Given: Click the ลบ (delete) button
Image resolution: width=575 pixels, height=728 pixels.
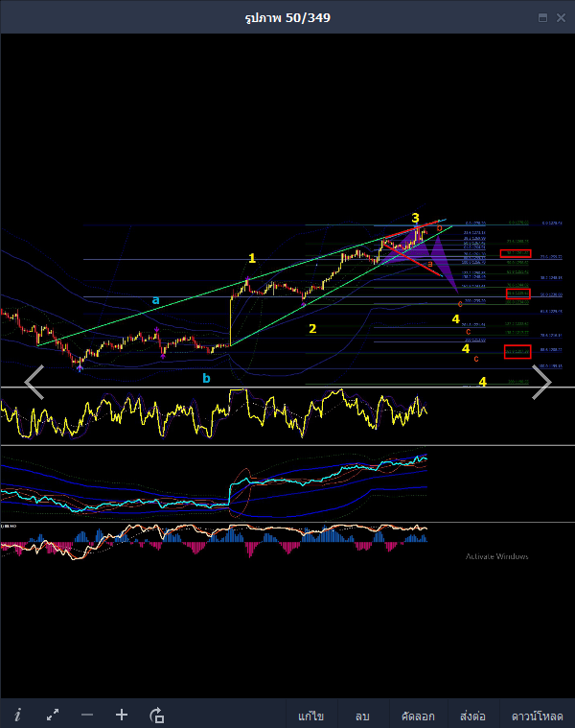Looking at the screenshot, I should click(x=362, y=716).
